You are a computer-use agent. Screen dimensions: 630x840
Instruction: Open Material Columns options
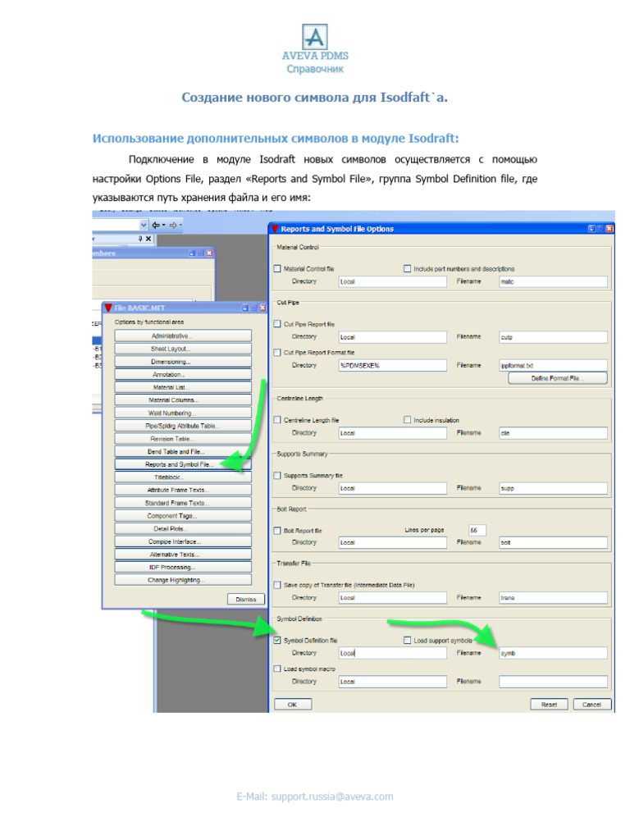pos(183,400)
